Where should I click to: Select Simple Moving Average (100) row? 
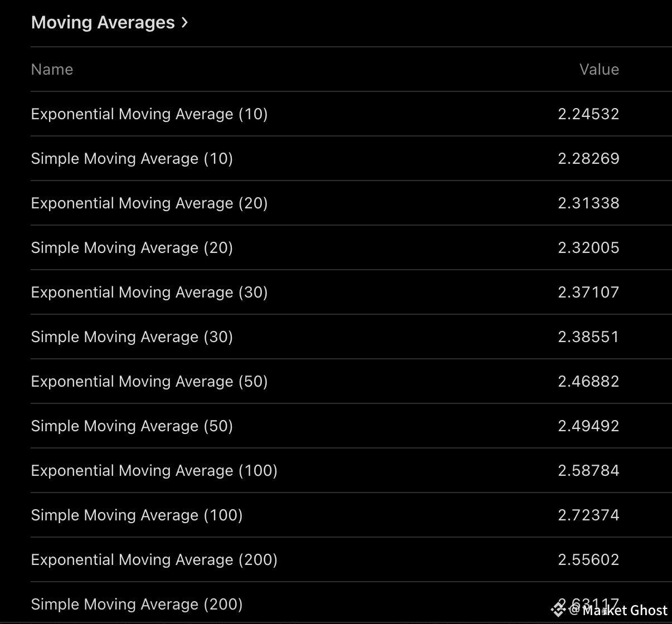[351, 515]
